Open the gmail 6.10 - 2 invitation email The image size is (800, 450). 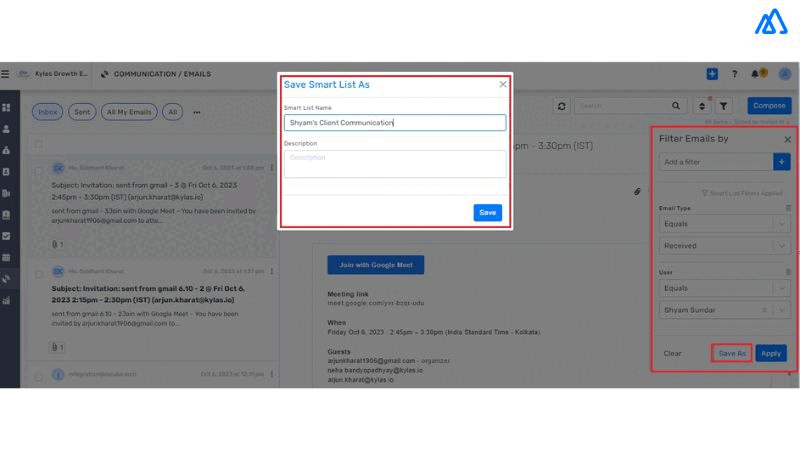pos(153,309)
